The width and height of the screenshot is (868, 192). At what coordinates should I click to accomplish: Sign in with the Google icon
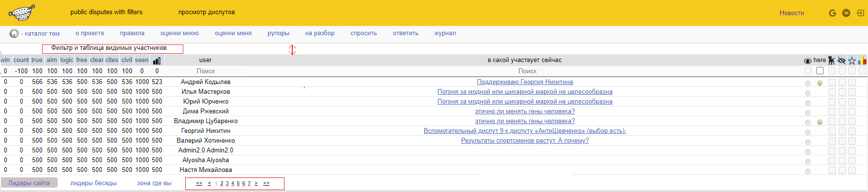click(x=833, y=13)
